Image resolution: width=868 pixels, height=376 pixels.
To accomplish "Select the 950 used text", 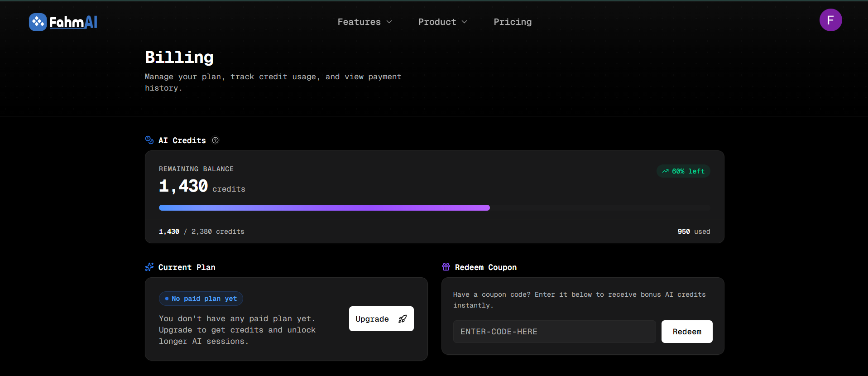I will tap(694, 231).
